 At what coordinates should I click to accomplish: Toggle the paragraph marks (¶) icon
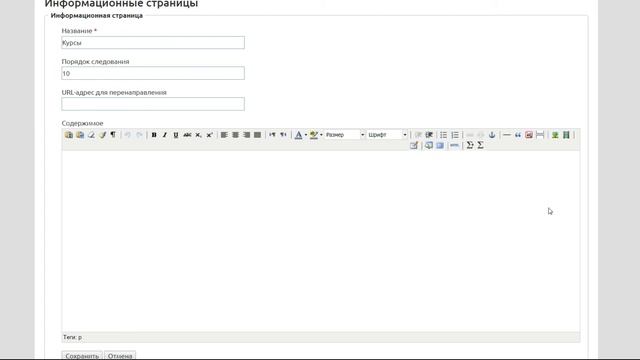tap(113, 135)
